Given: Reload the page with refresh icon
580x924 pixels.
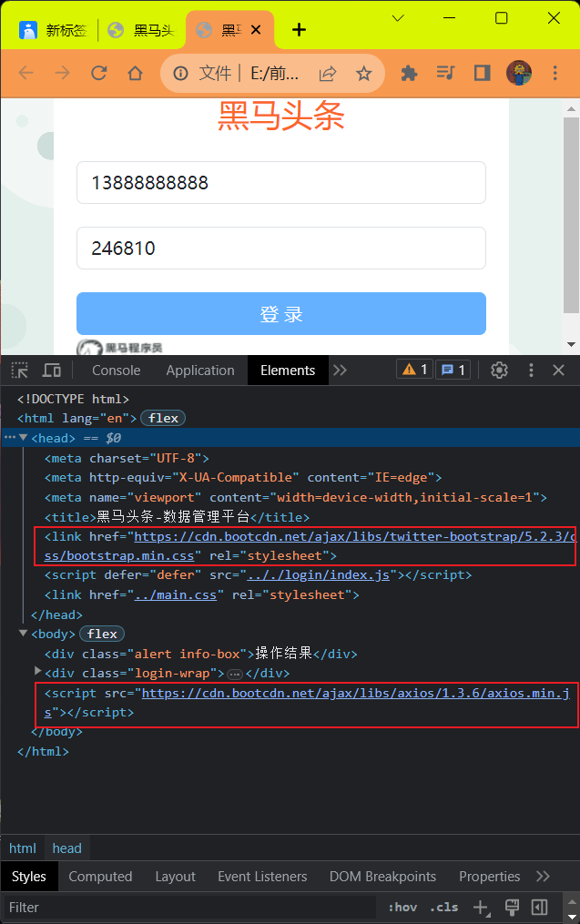Looking at the screenshot, I should [x=99, y=73].
